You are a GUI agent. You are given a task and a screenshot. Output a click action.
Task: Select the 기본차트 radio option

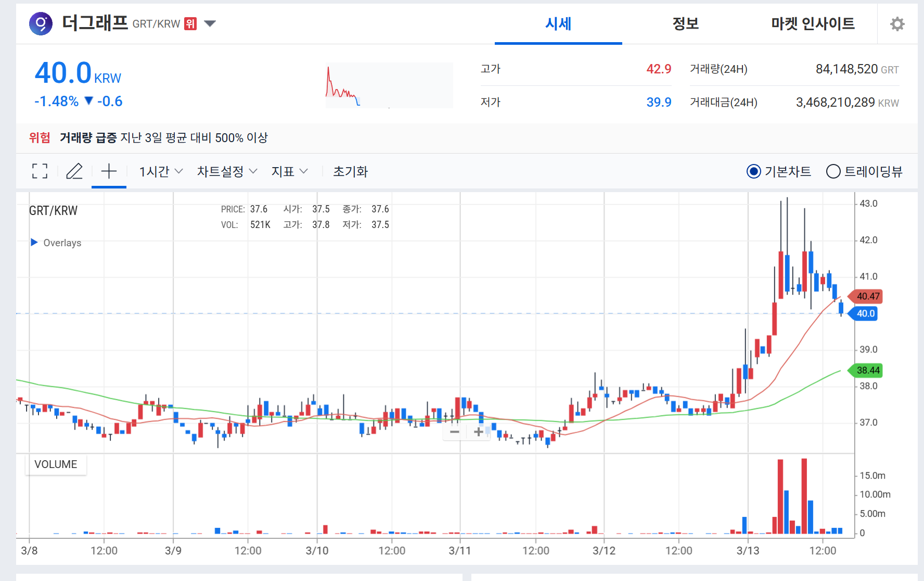[x=753, y=171]
